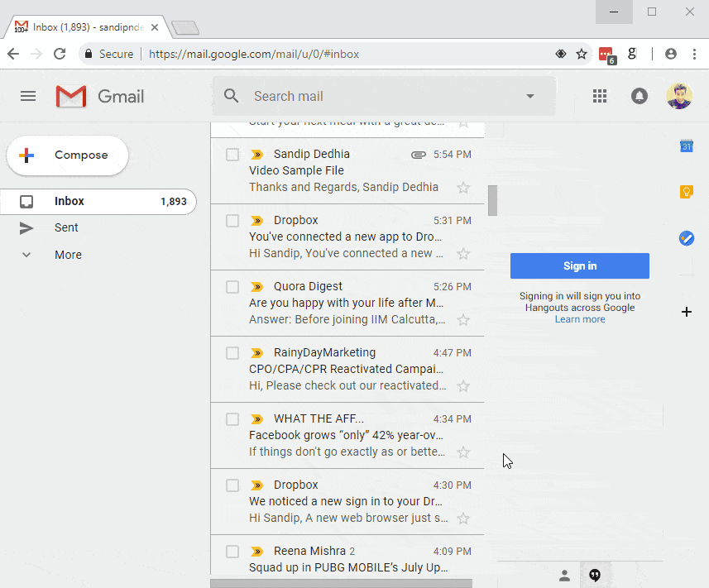Click the plus icon to get add-ons
Viewport: 709px width, 588px height.
[x=687, y=312]
